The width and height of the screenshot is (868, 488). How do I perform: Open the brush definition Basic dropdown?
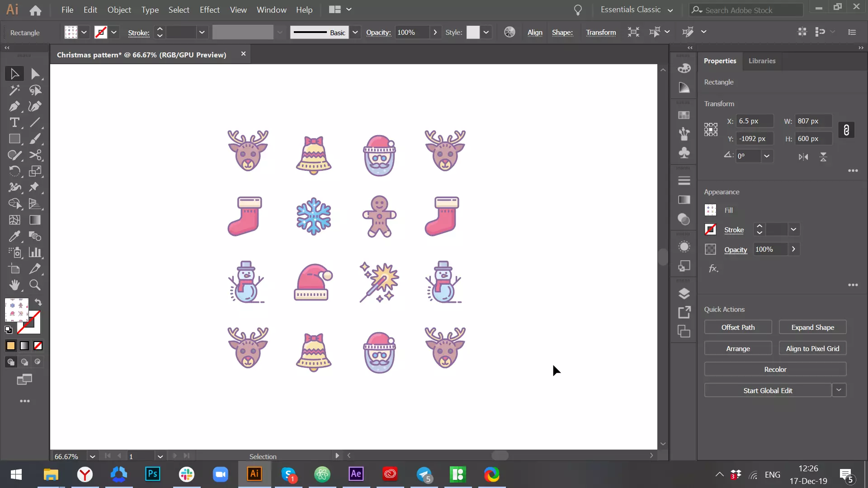355,33
